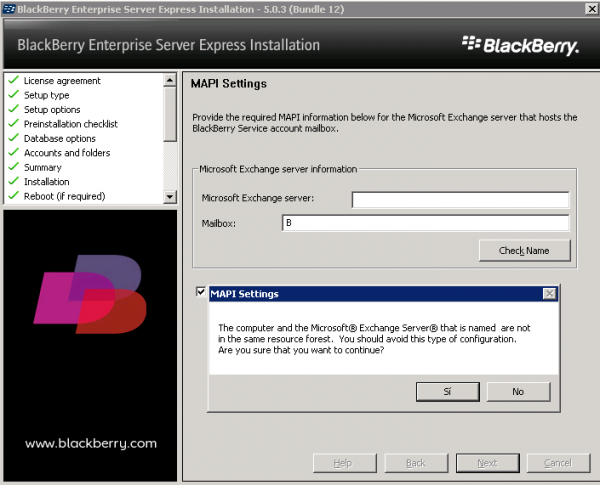The width and height of the screenshot is (600, 485).
Task: Click the MAPI Settings page heading
Action: pos(229,83)
